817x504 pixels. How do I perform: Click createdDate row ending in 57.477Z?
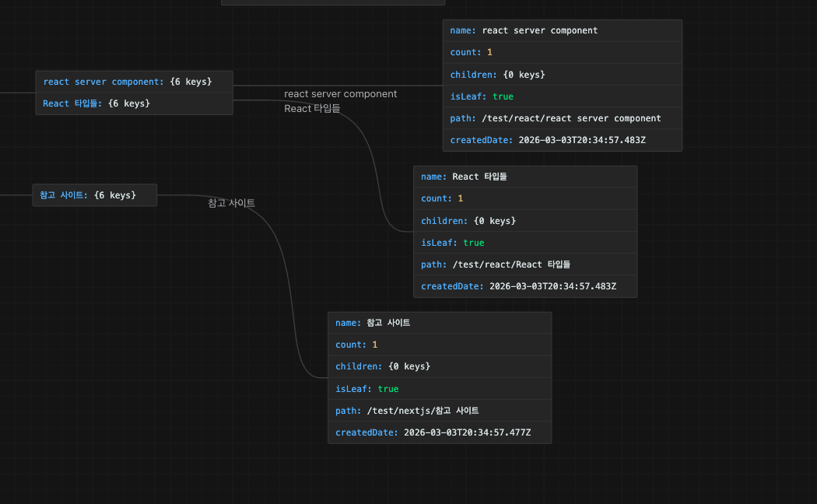(x=439, y=432)
